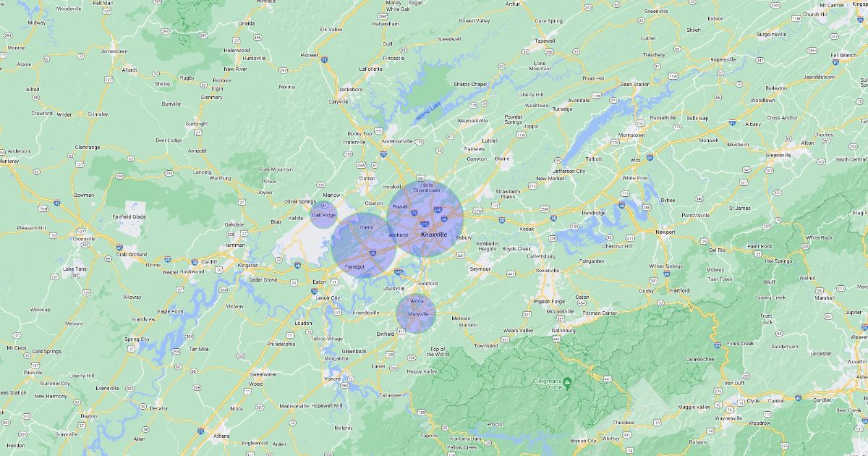Click the Farragut label on the map
This screenshot has width=868, height=456.
(x=354, y=266)
